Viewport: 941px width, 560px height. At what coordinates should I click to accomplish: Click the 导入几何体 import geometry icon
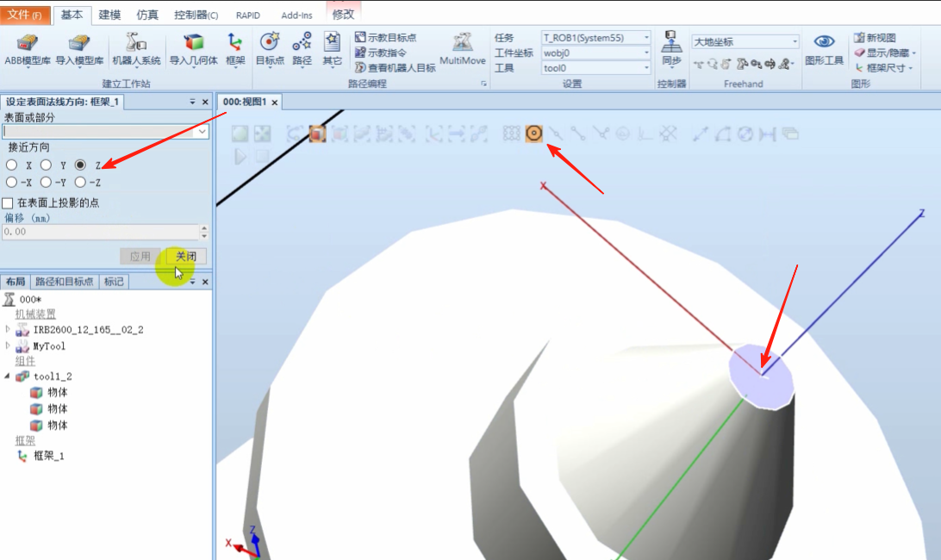[x=194, y=42]
